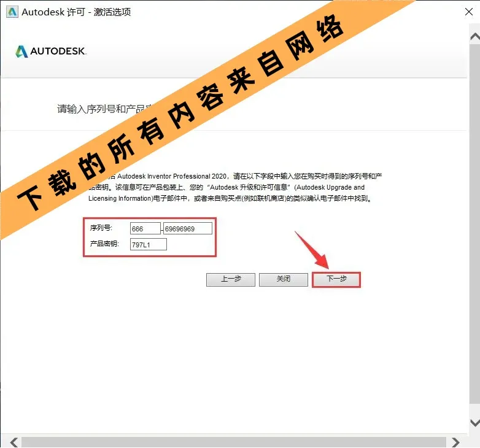Click the vertical scrollbar up arrow
The height and width of the screenshot is (448, 480).
(x=475, y=37)
